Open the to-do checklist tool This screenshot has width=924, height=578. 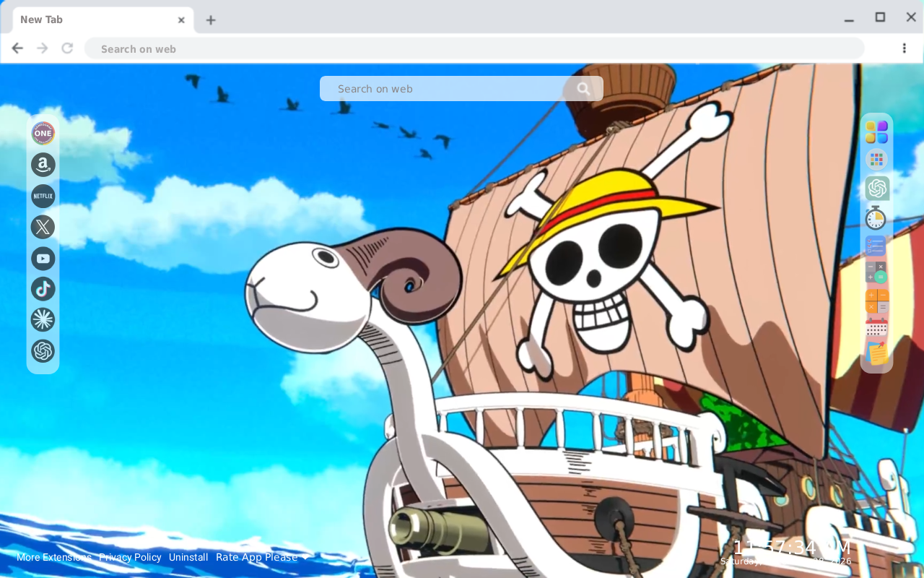pyautogui.click(x=876, y=246)
